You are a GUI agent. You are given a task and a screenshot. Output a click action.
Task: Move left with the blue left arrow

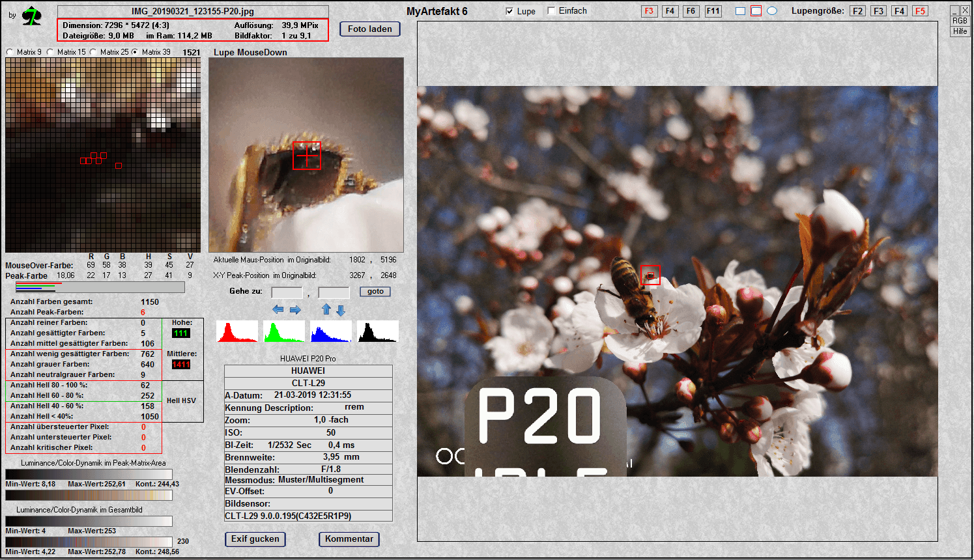[278, 310]
